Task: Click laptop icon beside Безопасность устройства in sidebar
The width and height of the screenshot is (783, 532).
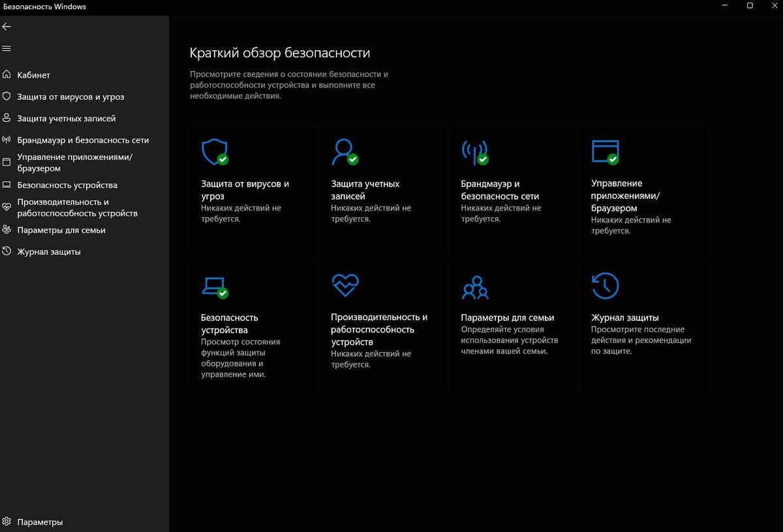Action: tap(7, 185)
